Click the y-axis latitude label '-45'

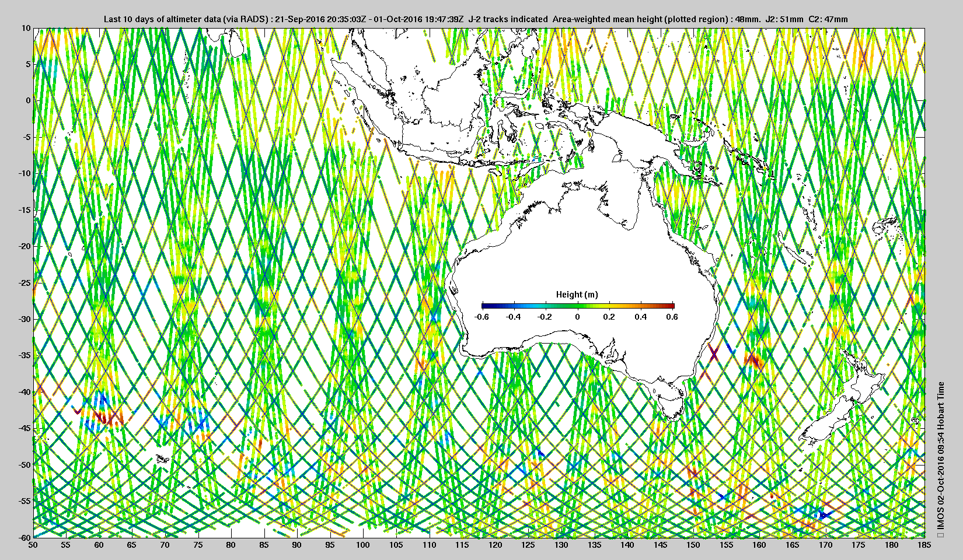(x=25, y=428)
